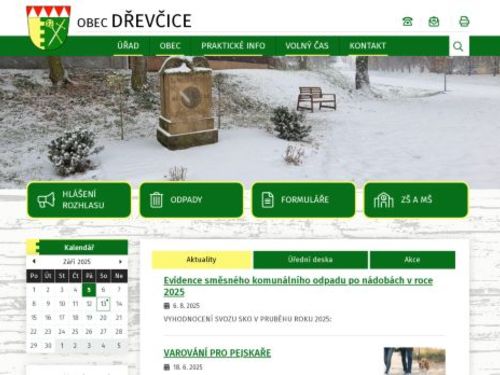500x375 pixels.
Task: Open the ZŠ A MŠ button
Action: (x=416, y=200)
